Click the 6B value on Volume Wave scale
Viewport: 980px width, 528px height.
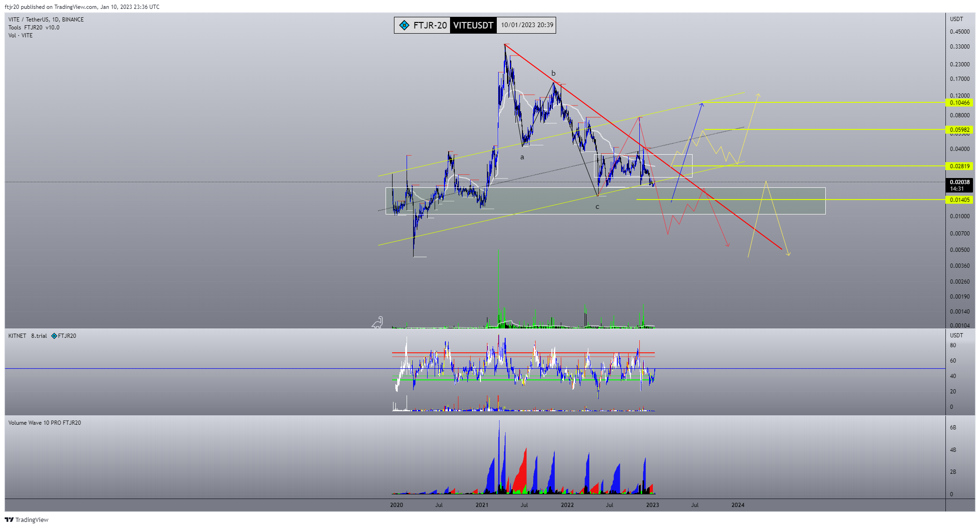click(x=953, y=428)
